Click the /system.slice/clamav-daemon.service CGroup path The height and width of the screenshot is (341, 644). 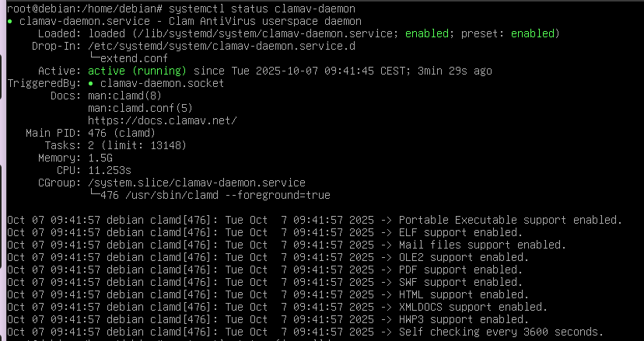click(x=197, y=183)
